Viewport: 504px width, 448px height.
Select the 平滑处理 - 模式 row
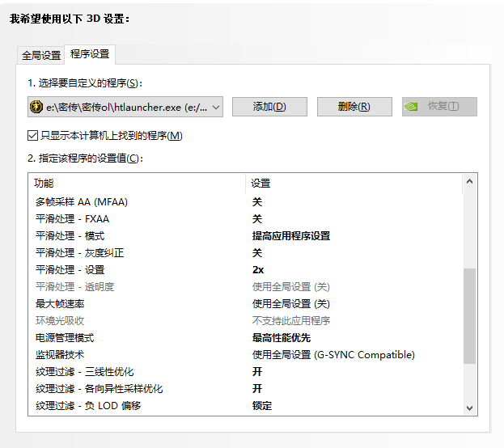click(246, 236)
